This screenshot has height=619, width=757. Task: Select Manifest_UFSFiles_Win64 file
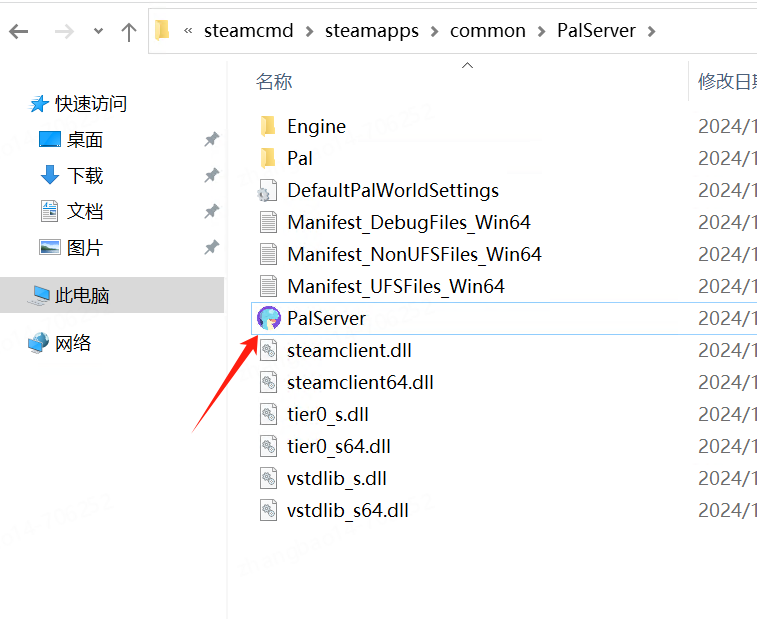coord(396,286)
